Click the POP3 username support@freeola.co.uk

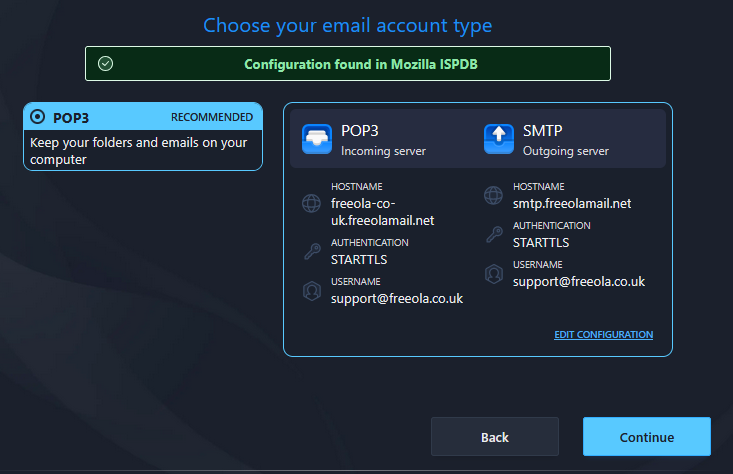point(397,298)
